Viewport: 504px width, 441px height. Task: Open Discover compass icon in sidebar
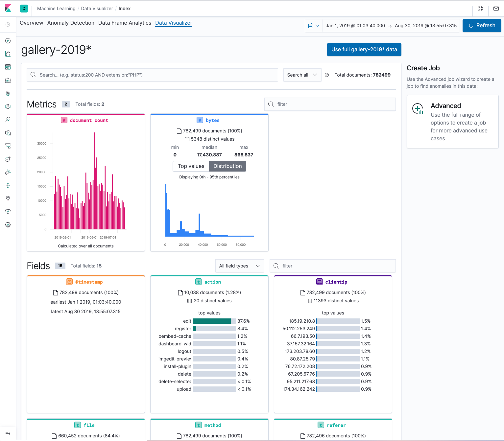(8, 41)
